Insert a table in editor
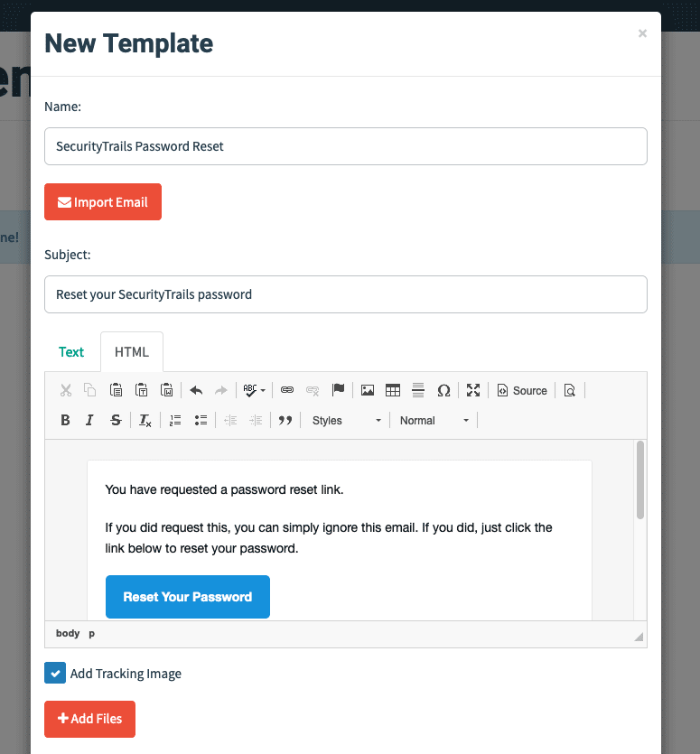Screen dimensions: 700x754 pos(393,390)
